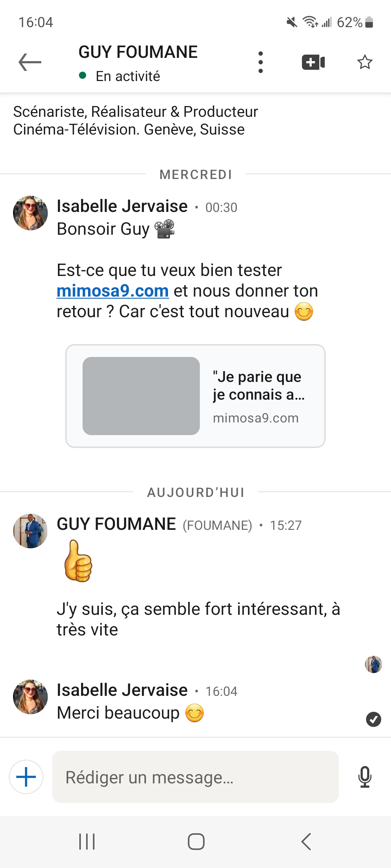Star this conversation
391x868 pixels.
pyautogui.click(x=365, y=62)
